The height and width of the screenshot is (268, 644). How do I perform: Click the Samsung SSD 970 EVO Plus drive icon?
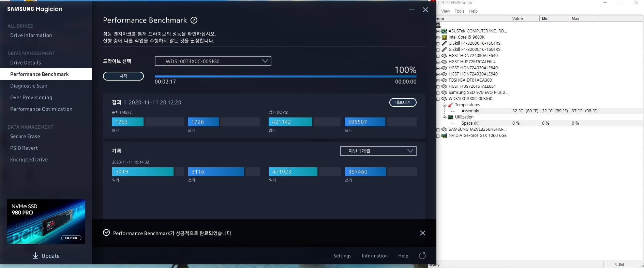click(444, 93)
